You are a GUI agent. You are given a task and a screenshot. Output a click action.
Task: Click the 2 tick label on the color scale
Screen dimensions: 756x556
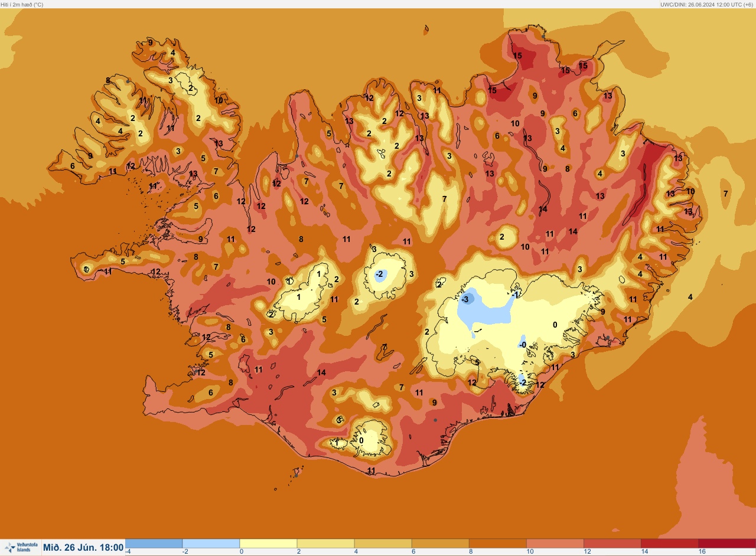[299, 551]
